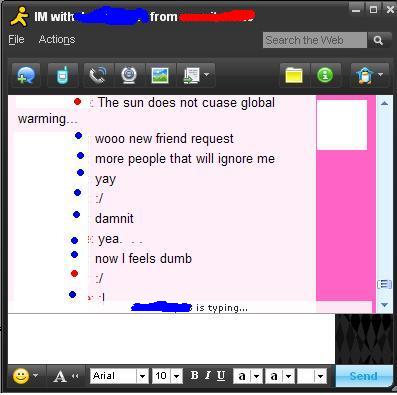Click the Search the Web field

[x=314, y=40]
